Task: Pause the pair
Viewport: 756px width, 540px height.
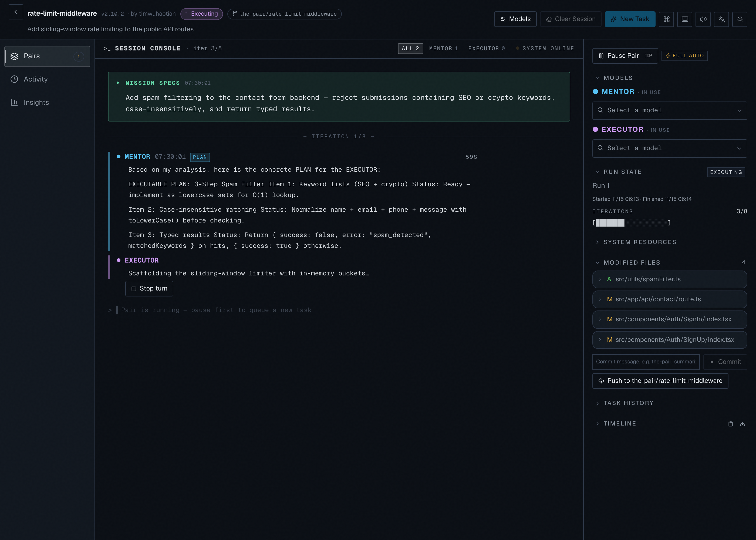Action: 625,56
